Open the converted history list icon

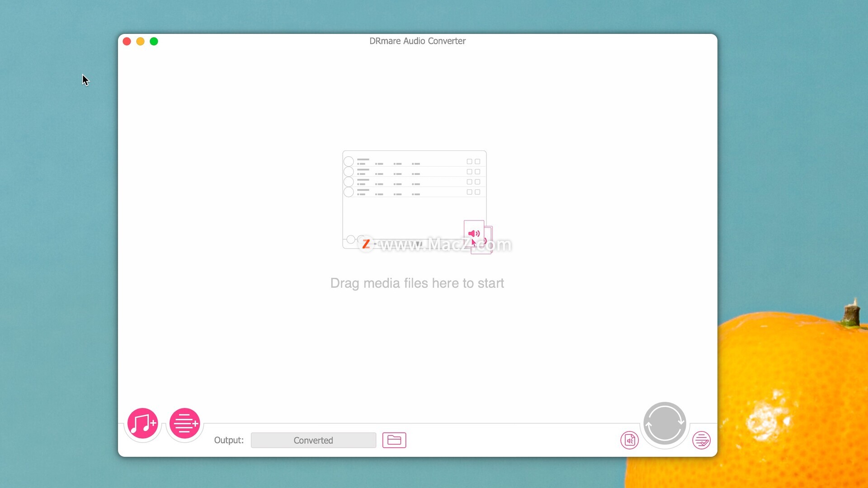tap(701, 440)
